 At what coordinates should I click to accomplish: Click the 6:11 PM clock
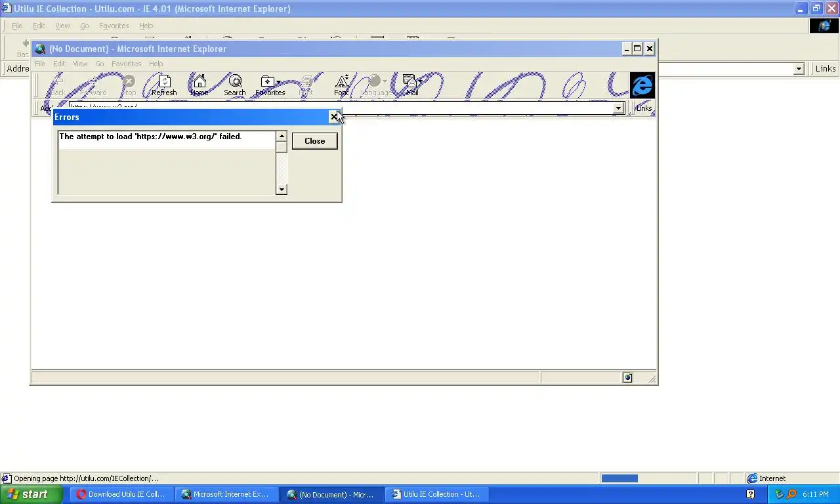click(x=815, y=494)
